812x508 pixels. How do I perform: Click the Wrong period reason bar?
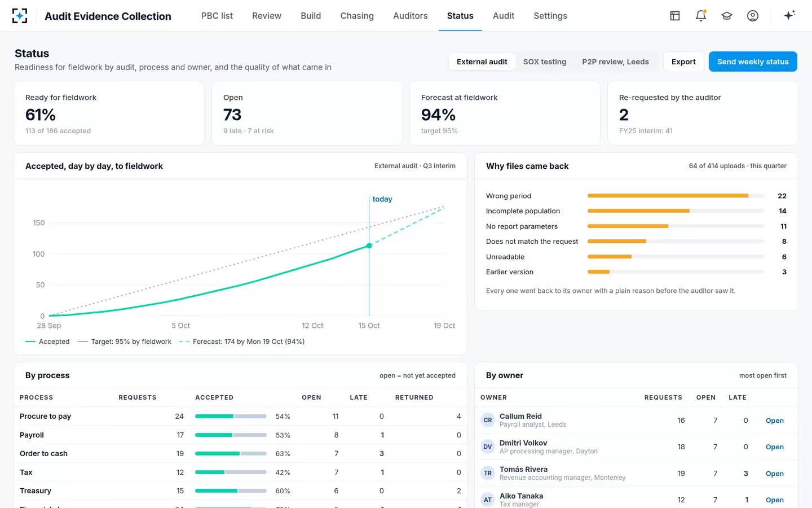(676, 196)
